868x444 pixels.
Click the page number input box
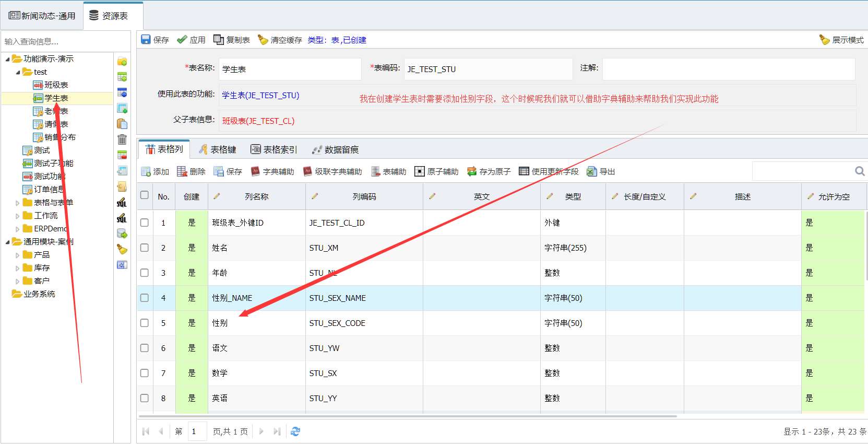click(197, 431)
